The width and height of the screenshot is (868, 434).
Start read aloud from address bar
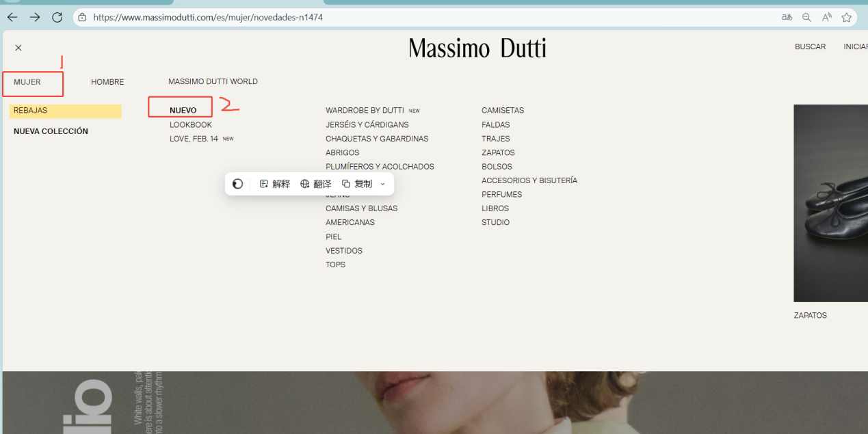(827, 17)
